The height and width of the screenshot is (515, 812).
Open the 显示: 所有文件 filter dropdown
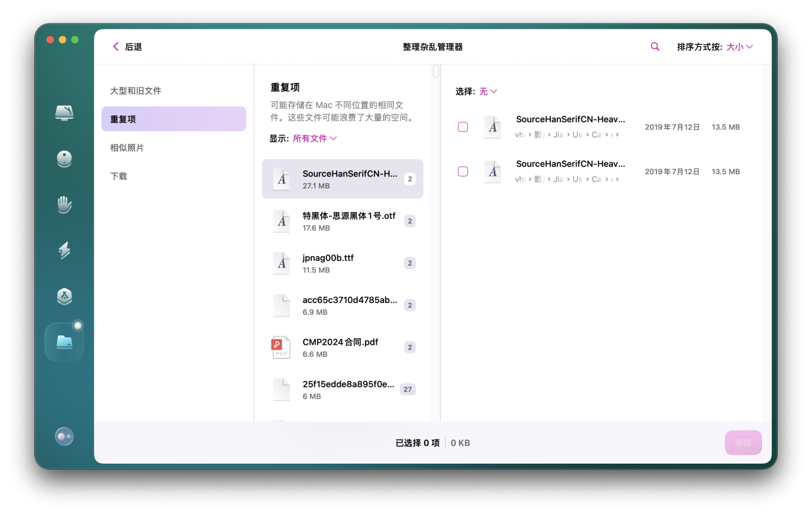click(x=315, y=138)
